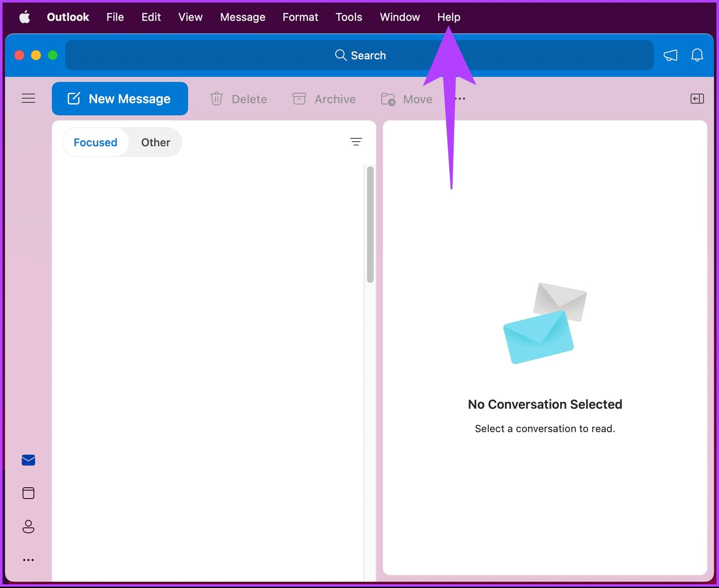Click the message list scrollbar
The width and height of the screenshot is (719, 588).
point(370,224)
